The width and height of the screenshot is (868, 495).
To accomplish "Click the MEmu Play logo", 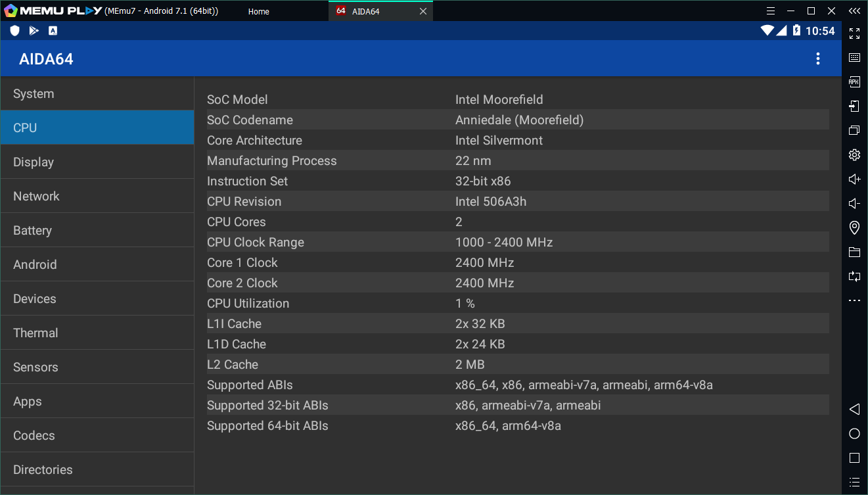I will 53,11.
